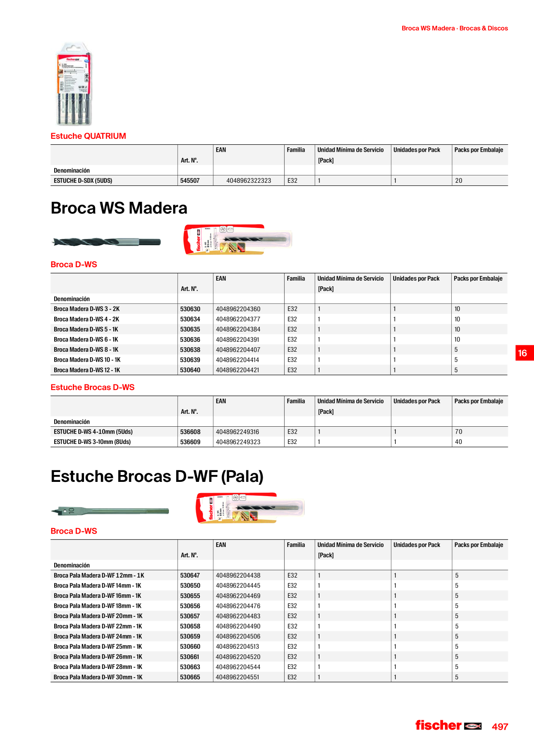Click 'Broca Madera D-WS 4 - 2K' row

(x=279, y=319)
